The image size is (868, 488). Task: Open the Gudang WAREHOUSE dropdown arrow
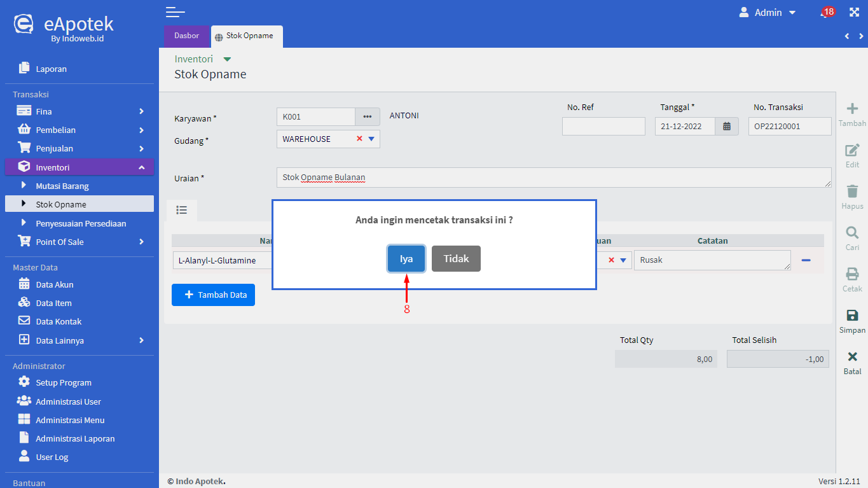click(x=371, y=139)
